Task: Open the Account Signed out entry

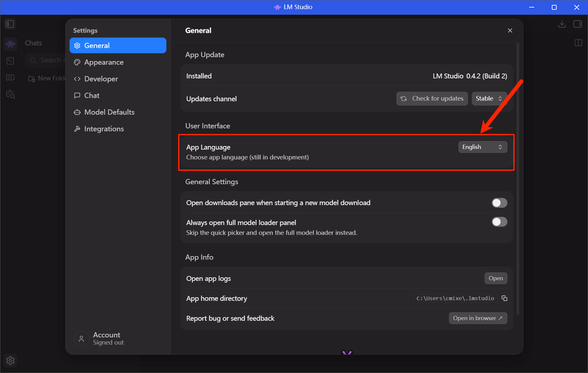Action: tap(99, 338)
